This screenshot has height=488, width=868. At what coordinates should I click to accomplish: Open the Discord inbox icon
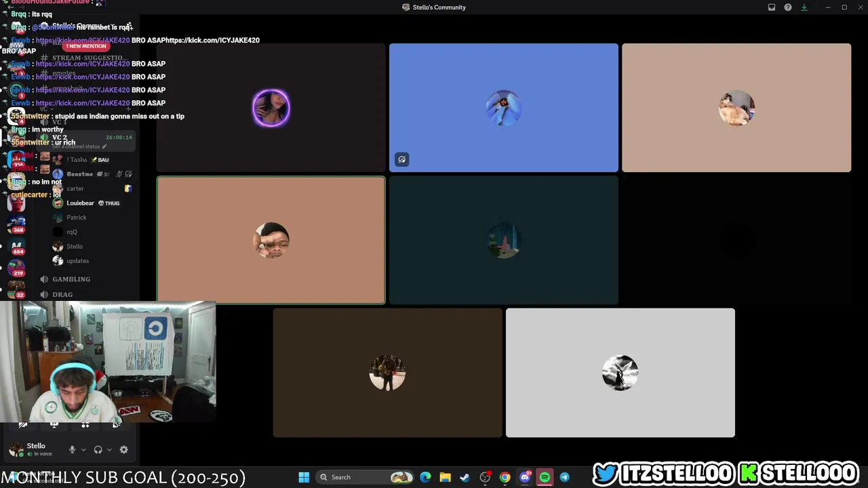[x=772, y=7]
